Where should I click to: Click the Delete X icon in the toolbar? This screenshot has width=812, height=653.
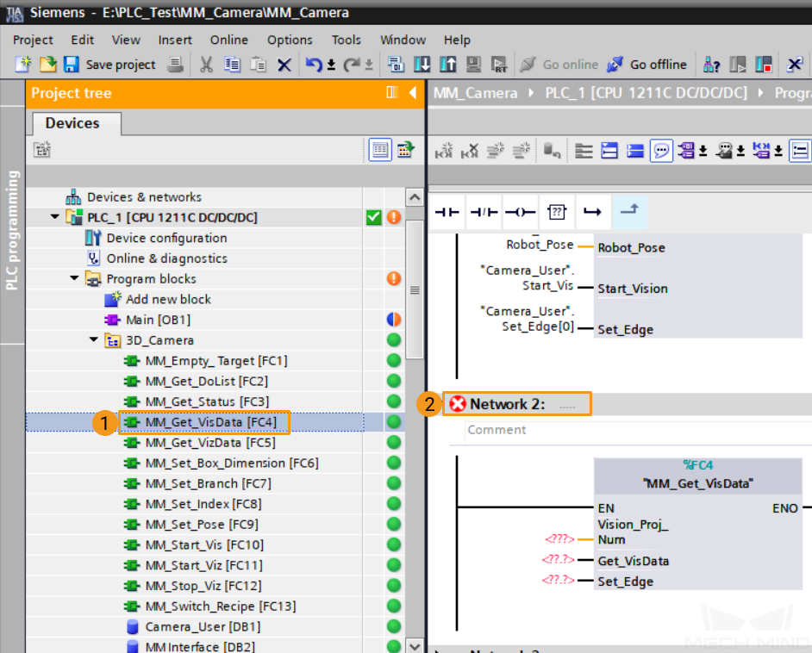pyautogui.click(x=284, y=64)
